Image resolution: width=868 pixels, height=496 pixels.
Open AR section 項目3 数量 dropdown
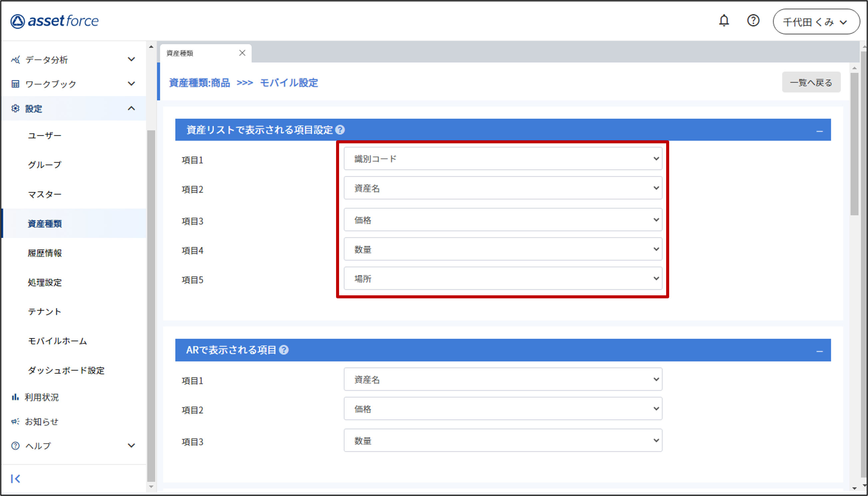(x=502, y=440)
